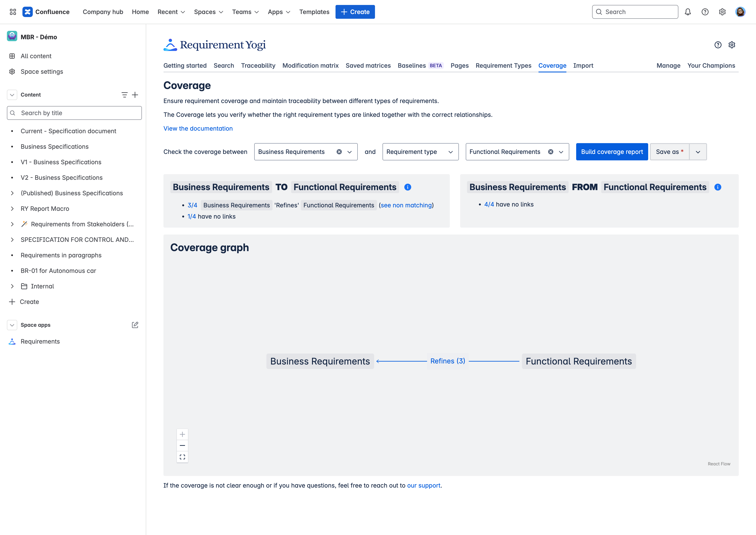
Task: Click the graph zoom out button
Action: 182,445
